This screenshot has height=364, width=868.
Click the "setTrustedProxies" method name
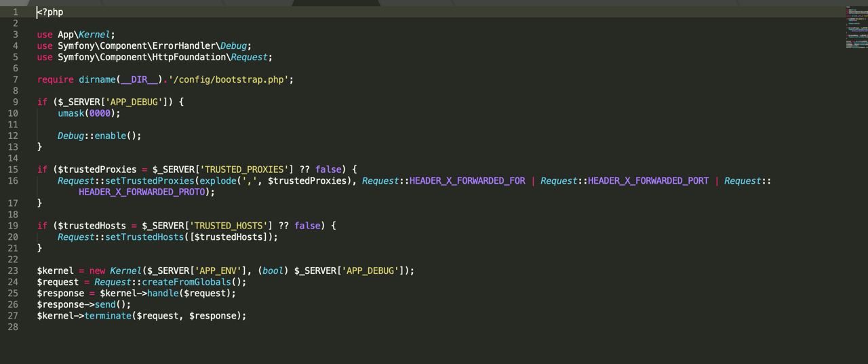tap(149, 180)
